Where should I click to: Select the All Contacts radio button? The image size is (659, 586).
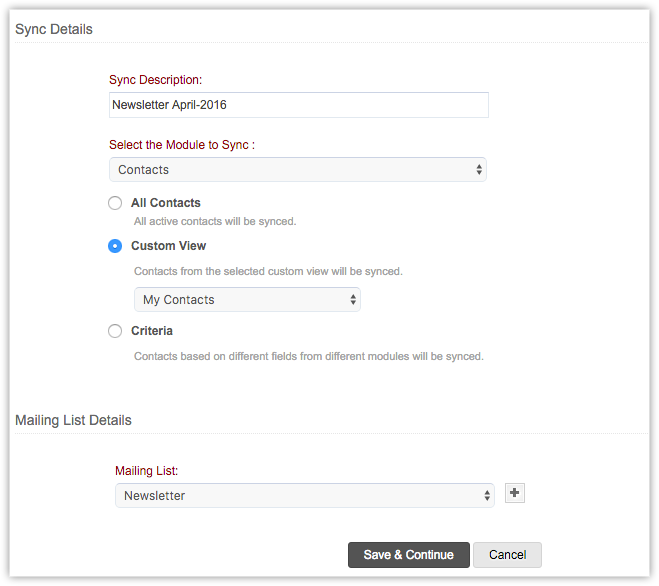click(x=115, y=203)
